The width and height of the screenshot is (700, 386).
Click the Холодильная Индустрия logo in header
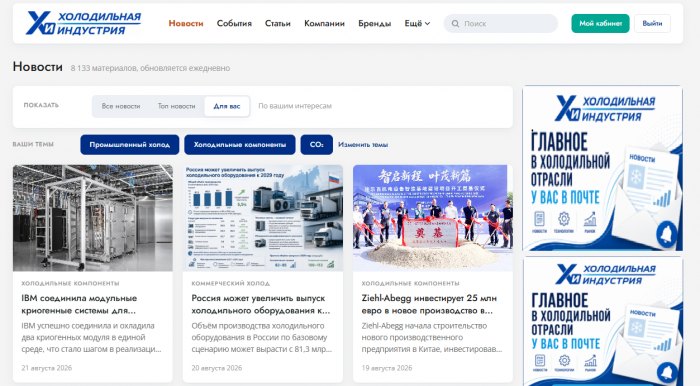[x=83, y=23]
